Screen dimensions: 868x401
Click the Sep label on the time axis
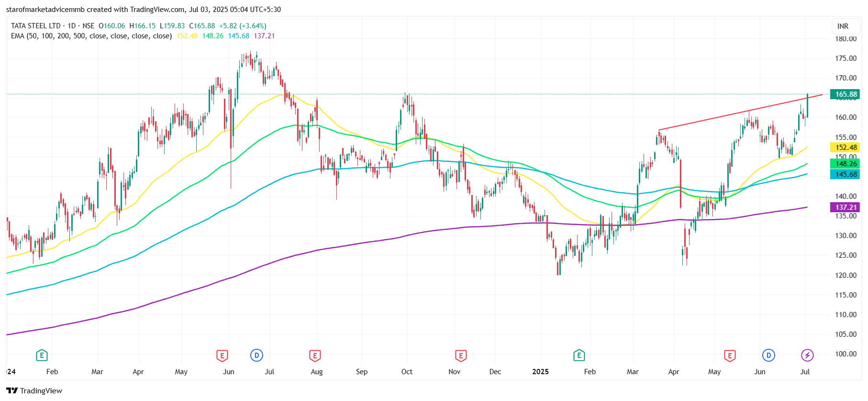click(362, 372)
